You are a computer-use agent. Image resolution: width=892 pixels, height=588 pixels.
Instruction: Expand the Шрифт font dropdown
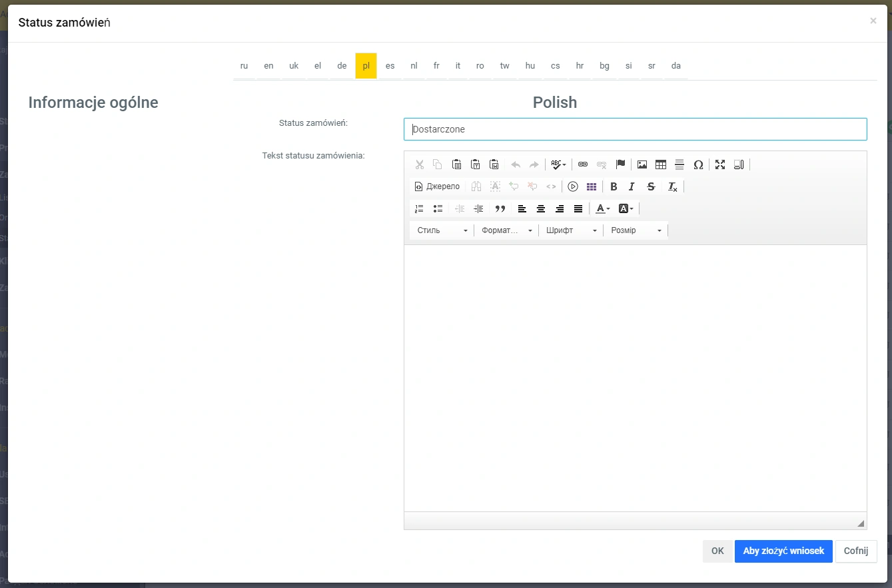pyautogui.click(x=571, y=230)
